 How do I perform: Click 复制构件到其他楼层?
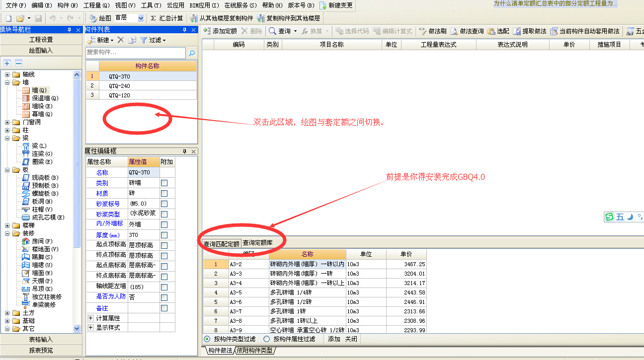289,18
